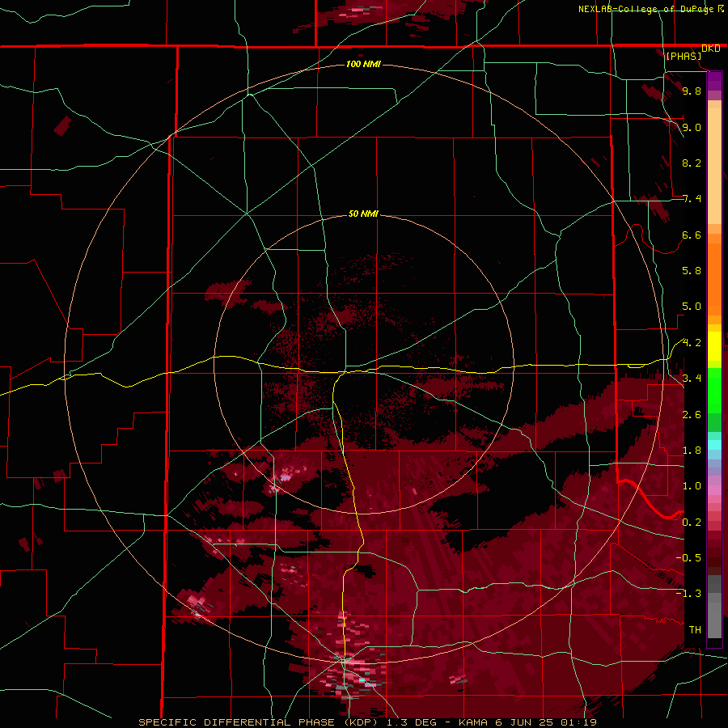Click the orange segment of the color bar
This screenshot has width=728, height=728.
click(x=714, y=278)
